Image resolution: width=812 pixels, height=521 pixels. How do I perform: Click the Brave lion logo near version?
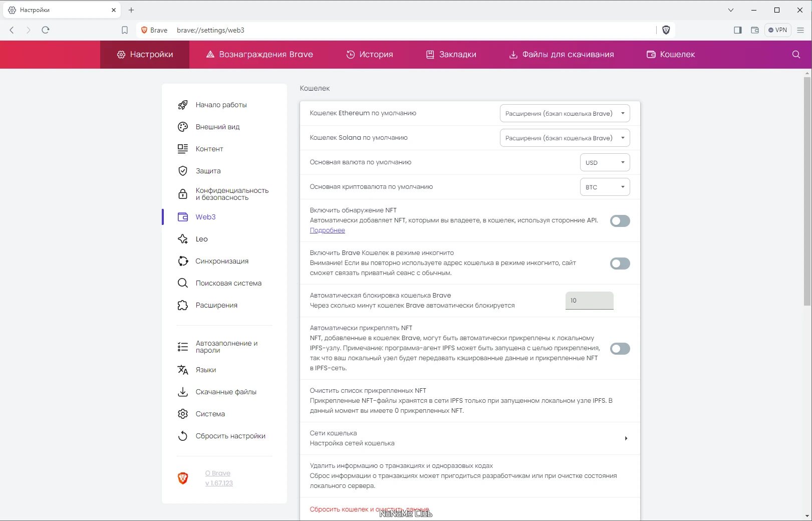point(183,478)
